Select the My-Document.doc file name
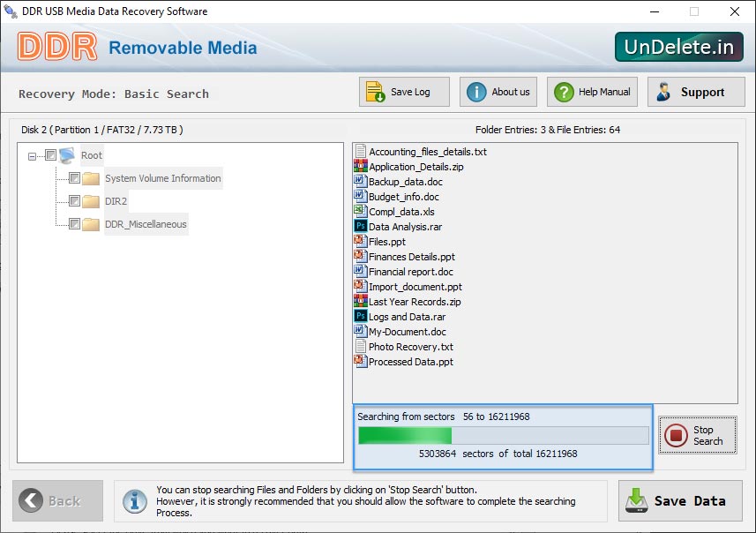Screen dimensions: 756x533 tap(408, 332)
